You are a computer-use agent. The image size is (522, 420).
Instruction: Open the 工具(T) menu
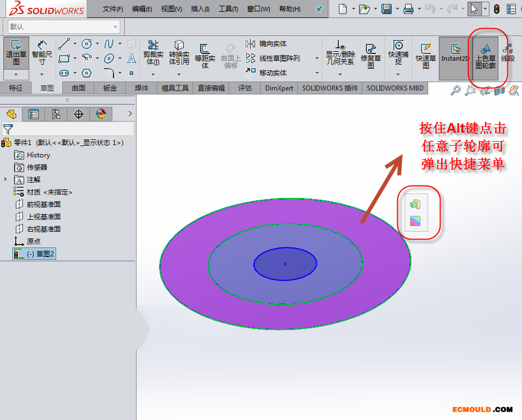pyautogui.click(x=228, y=9)
